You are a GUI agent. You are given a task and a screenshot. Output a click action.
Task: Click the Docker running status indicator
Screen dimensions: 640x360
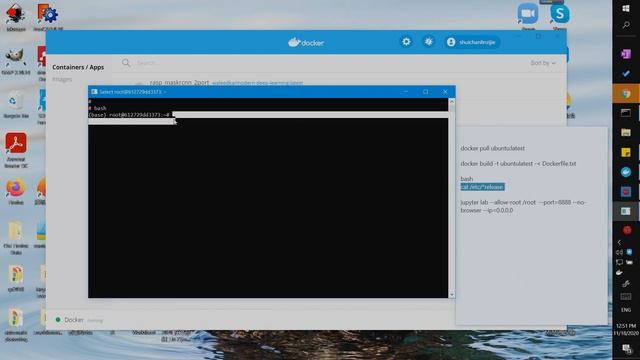pos(58,320)
